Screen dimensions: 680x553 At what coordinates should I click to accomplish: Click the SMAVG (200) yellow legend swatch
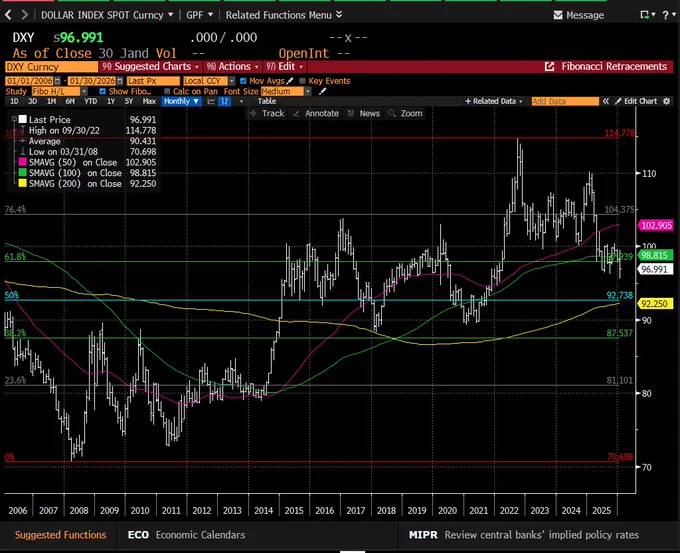(x=23, y=183)
